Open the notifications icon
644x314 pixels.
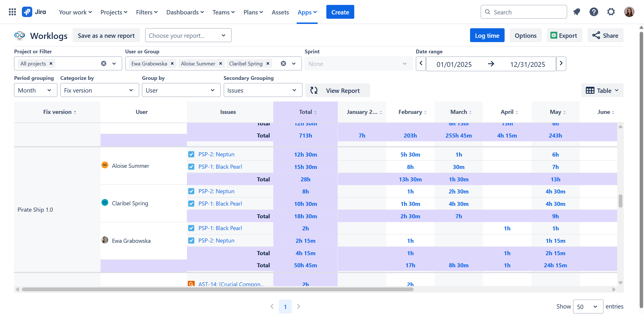click(x=576, y=12)
